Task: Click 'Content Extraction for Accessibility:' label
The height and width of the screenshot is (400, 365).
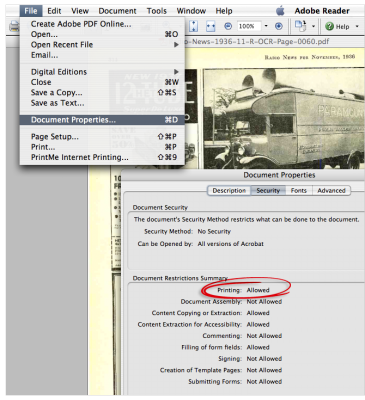Action: point(190,324)
